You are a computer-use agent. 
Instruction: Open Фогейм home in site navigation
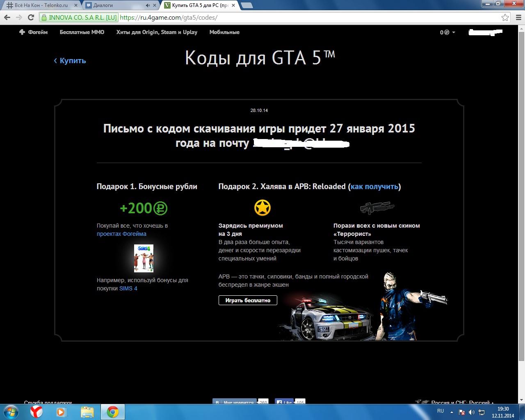tap(34, 32)
